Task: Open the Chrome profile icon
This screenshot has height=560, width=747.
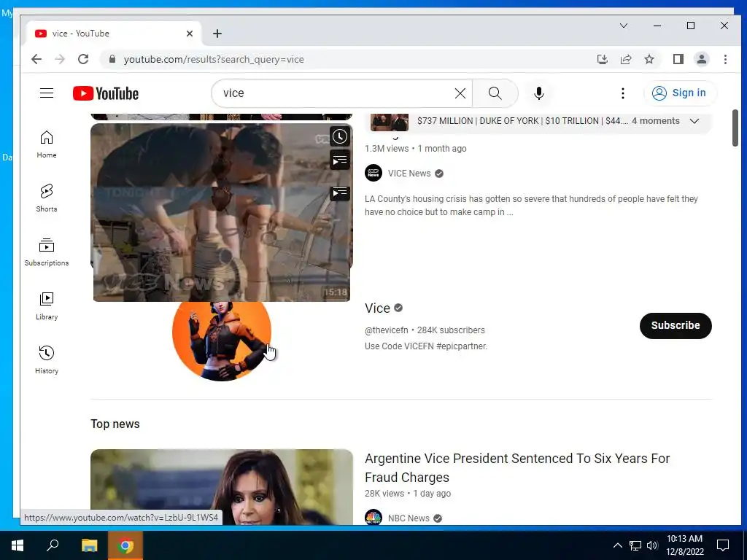Action: click(702, 59)
